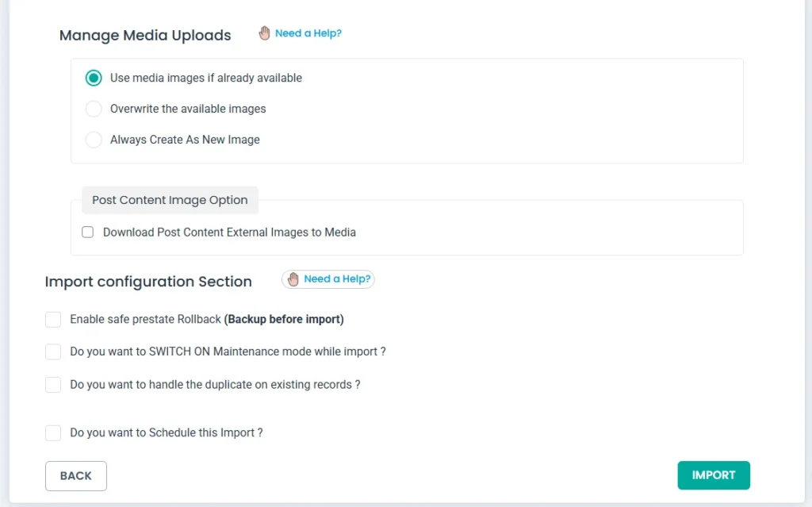The width and height of the screenshot is (812, 507).
Task: Select the 'Always Create As New Image' radio button
Action: 94,140
